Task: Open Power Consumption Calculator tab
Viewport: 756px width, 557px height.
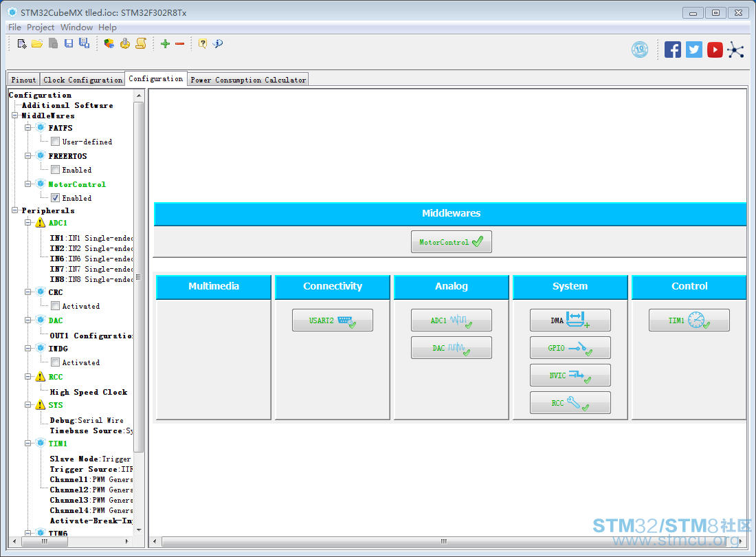Action: click(x=248, y=80)
